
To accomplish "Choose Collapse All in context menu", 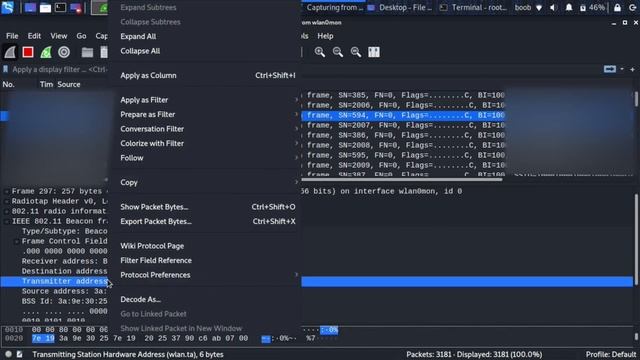I will point(140,51).
